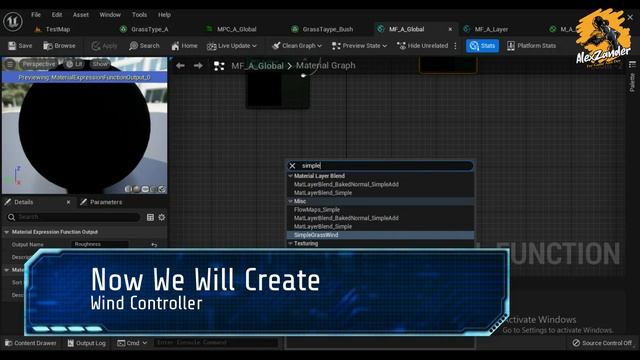
Task: Open options beside Hide Unrelated
Action: [456, 46]
